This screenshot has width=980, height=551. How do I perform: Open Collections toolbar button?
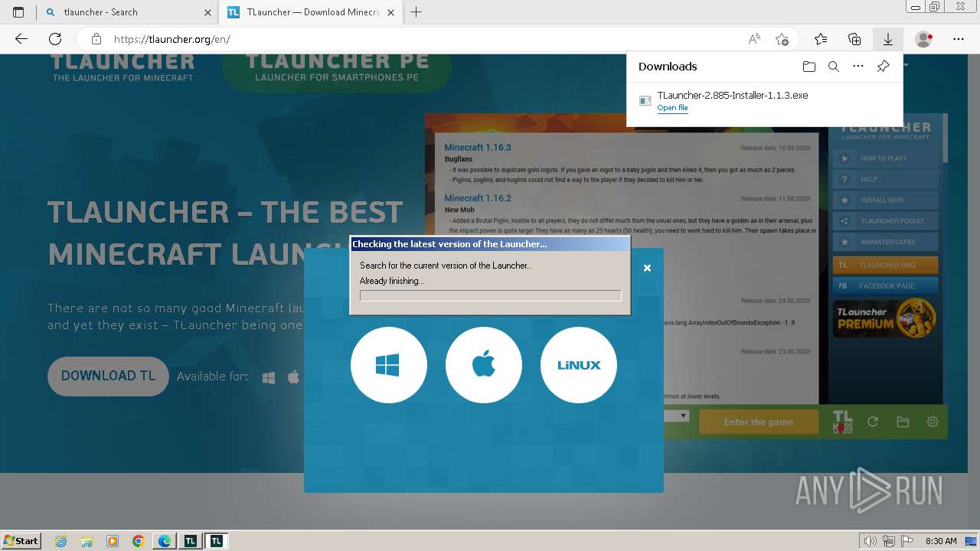854,39
